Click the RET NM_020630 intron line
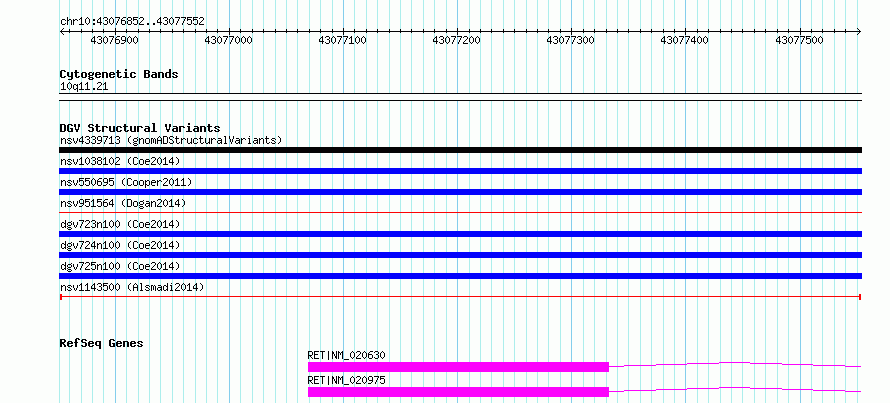 click(x=736, y=364)
